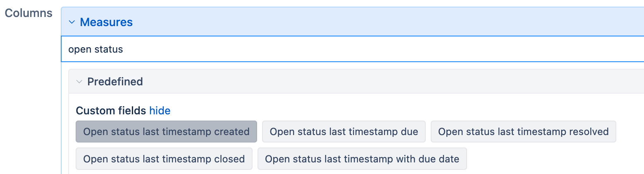Click the 'open status' text in the search box
644x174 pixels.
tap(95, 49)
